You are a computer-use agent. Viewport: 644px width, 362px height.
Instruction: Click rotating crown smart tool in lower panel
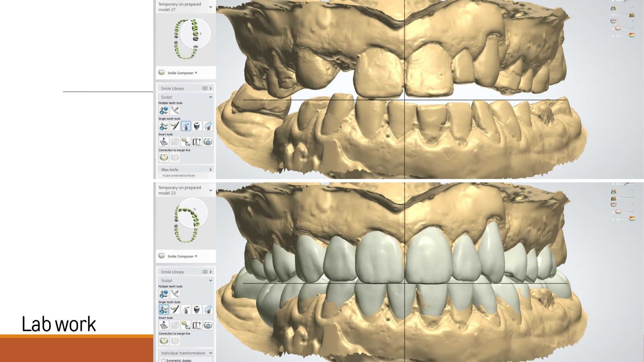pyautogui.click(x=208, y=325)
